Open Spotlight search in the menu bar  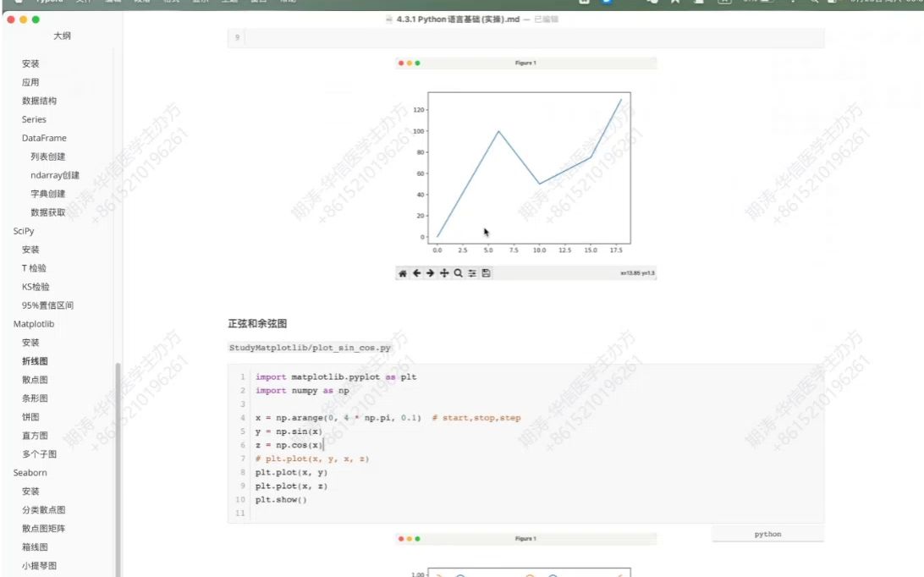[815, 3]
